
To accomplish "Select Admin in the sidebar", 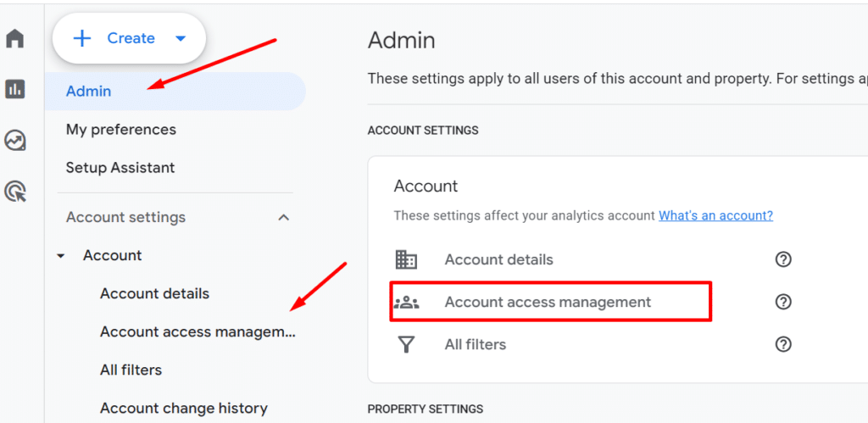I will (175, 92).
